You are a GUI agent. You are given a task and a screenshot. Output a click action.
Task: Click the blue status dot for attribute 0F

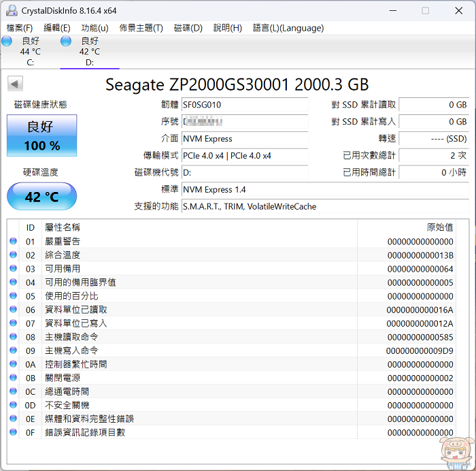[14, 432]
